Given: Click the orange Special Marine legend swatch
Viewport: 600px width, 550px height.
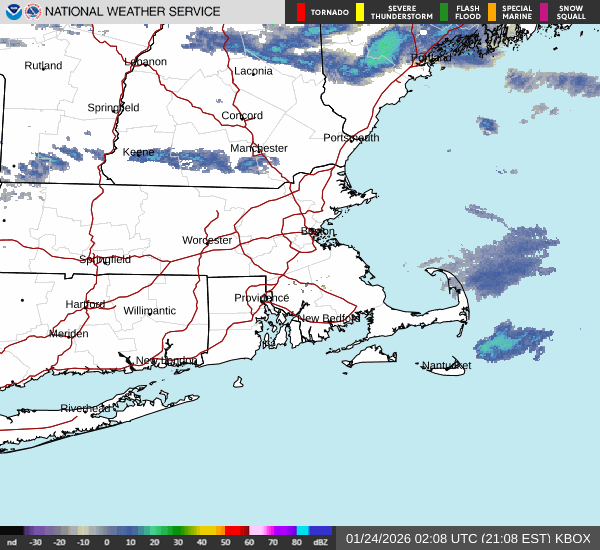Looking at the screenshot, I should (x=492, y=12).
